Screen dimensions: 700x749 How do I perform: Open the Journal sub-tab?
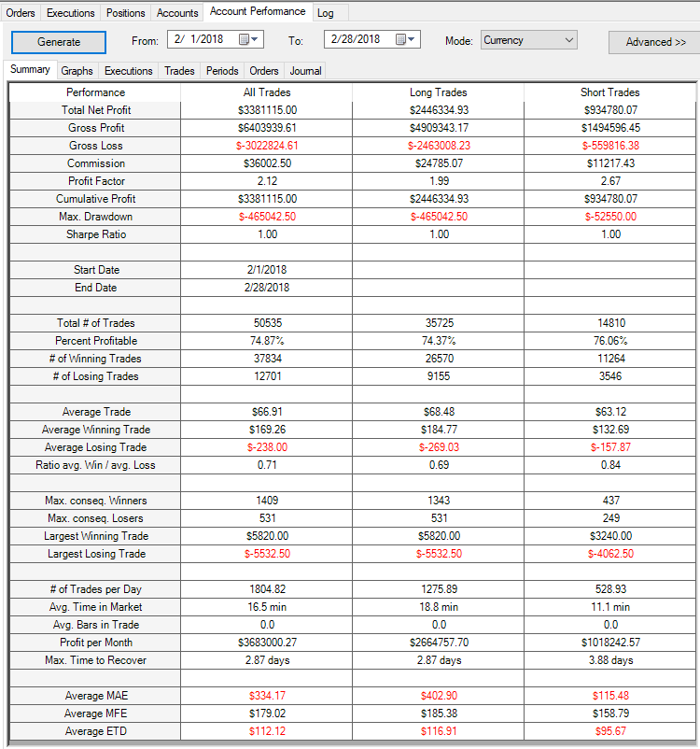pyautogui.click(x=305, y=71)
